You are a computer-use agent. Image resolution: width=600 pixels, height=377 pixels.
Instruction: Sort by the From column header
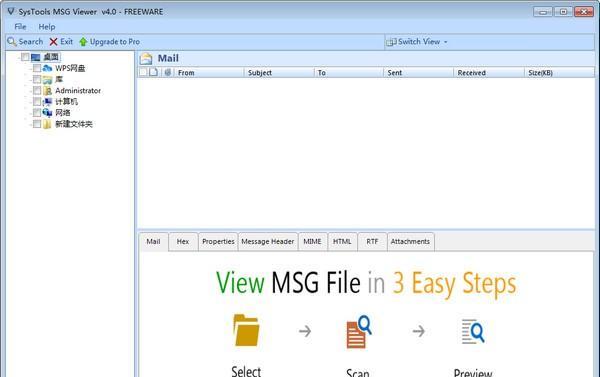[x=209, y=72]
